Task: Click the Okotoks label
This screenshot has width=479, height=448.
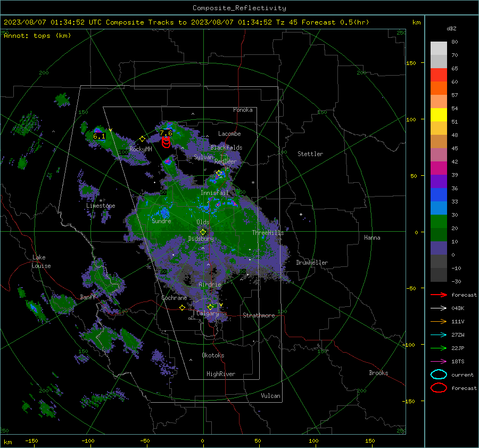Action: 213,355
